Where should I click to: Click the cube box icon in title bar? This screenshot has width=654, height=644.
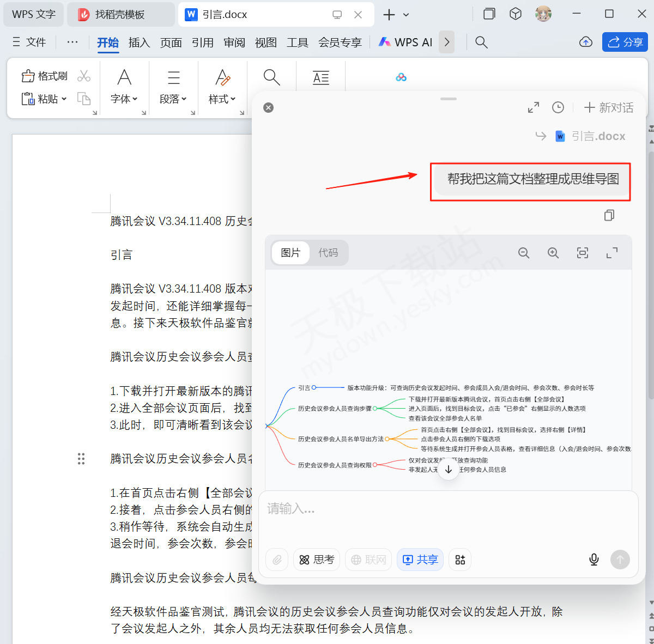click(516, 14)
